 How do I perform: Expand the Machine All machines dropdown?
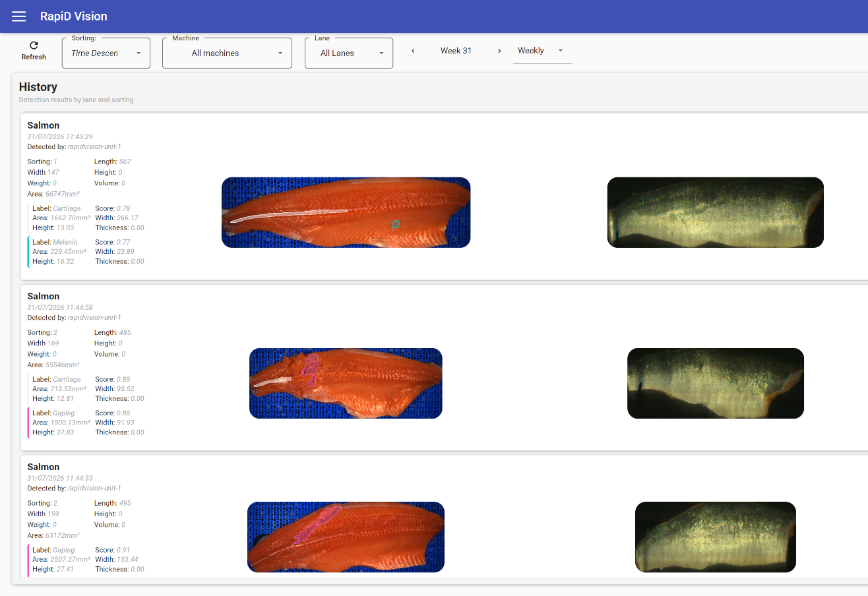point(227,53)
